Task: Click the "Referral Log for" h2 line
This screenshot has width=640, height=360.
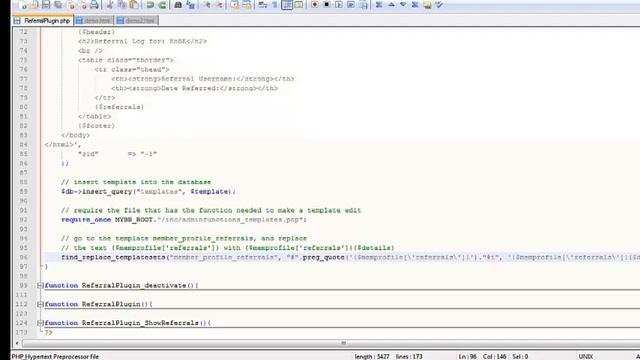Action: pos(142,41)
